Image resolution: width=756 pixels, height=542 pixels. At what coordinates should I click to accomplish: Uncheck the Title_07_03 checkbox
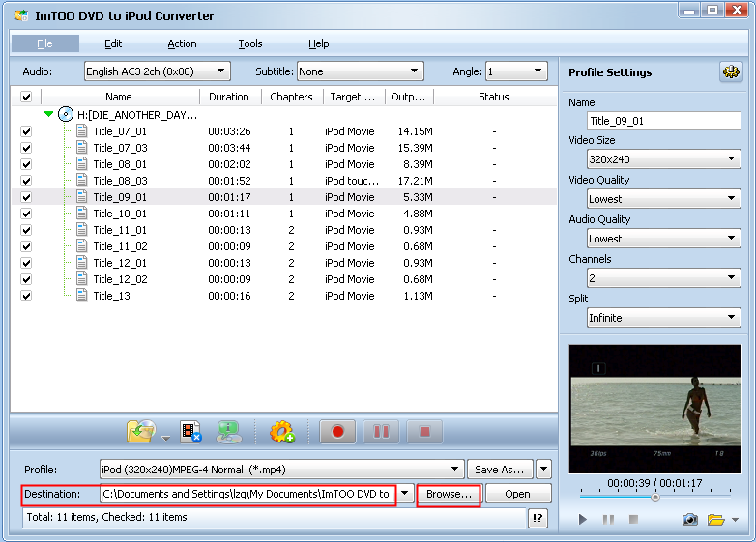pyautogui.click(x=26, y=148)
